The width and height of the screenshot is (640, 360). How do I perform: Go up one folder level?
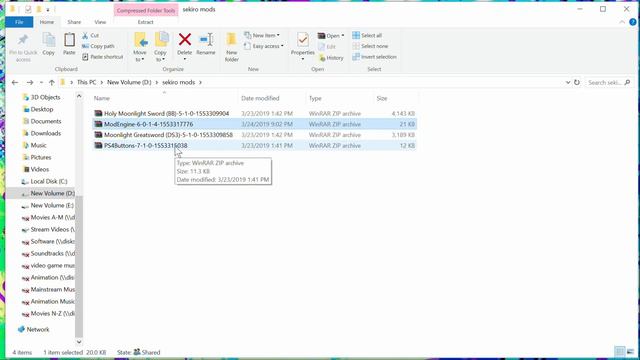51,82
